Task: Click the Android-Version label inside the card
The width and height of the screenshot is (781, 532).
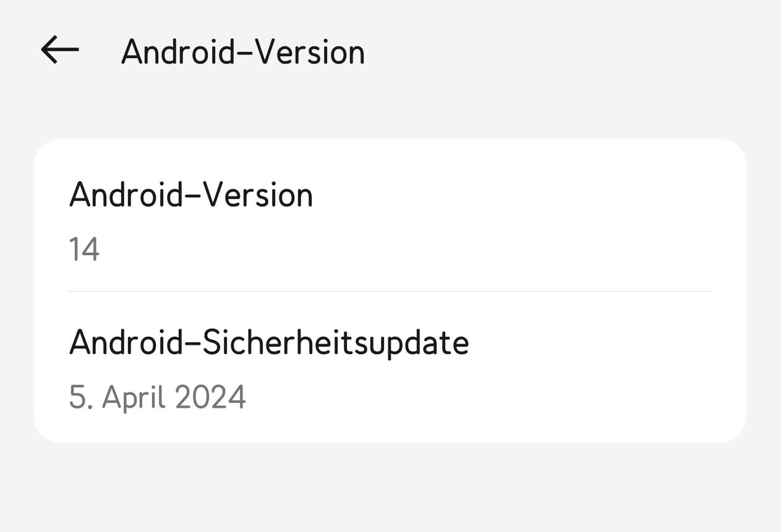Action: [x=191, y=195]
